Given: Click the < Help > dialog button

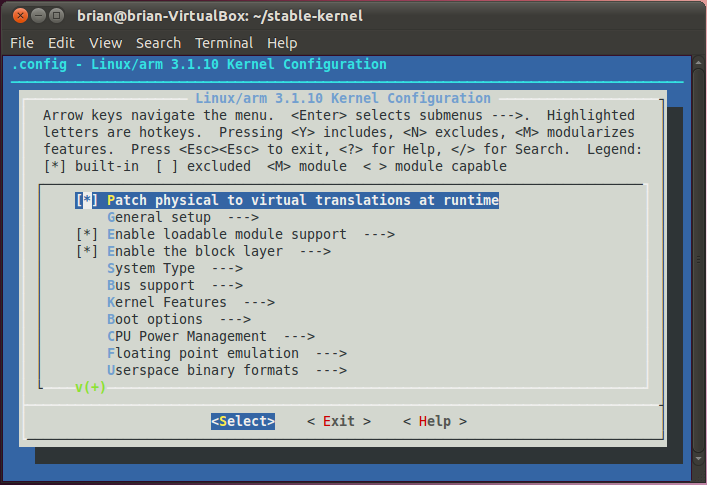Looking at the screenshot, I should pyautogui.click(x=435, y=421).
